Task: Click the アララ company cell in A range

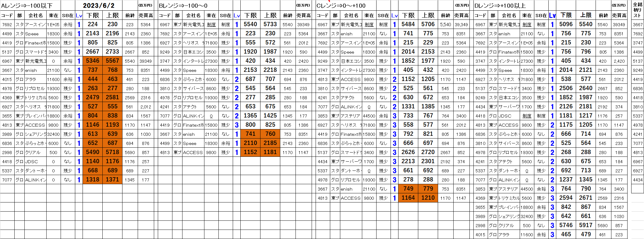Action: [x=36, y=79]
